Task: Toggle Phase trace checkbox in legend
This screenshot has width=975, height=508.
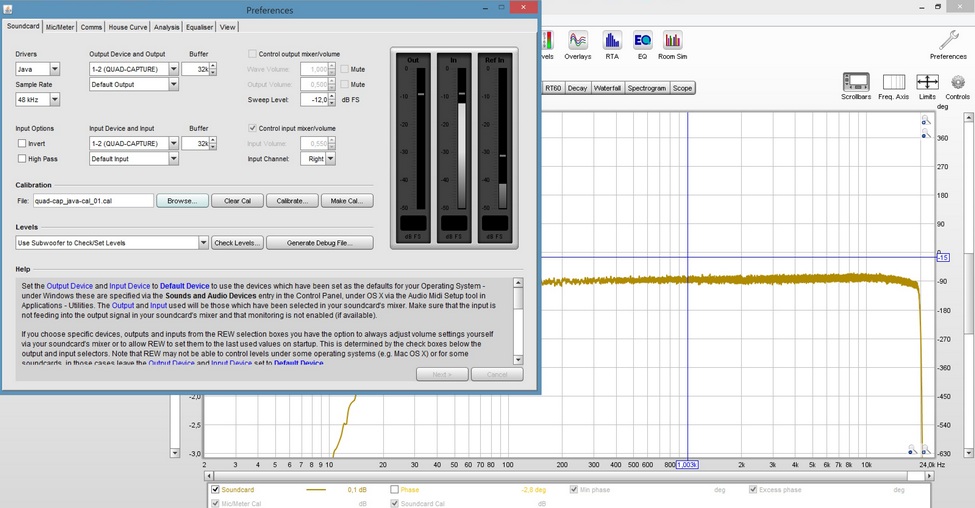Action: click(x=394, y=489)
